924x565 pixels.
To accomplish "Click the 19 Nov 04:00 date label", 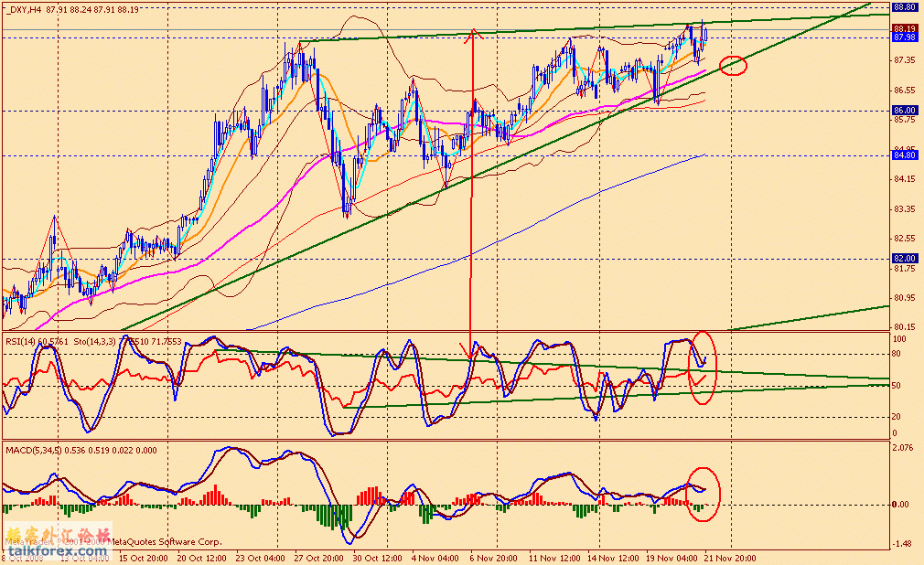I will [x=671, y=558].
